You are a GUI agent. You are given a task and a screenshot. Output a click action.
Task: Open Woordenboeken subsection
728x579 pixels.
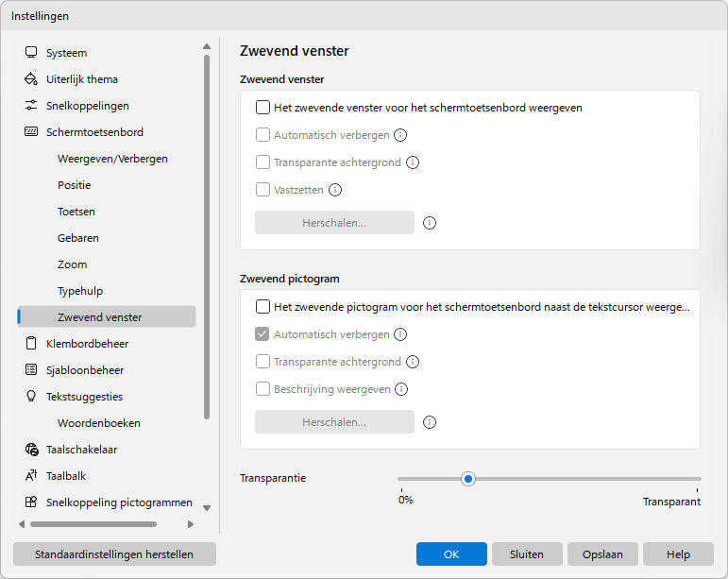107,423
